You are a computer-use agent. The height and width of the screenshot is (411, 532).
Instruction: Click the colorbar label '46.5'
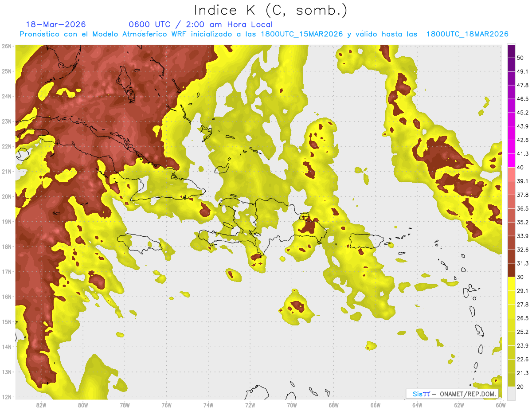(523, 99)
